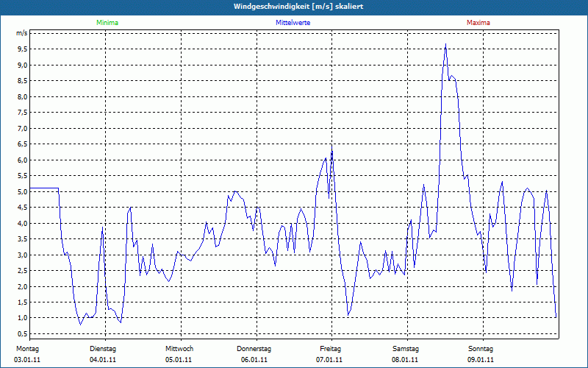Click the 6,5 y-axis value
The height and width of the screenshot is (368, 588).
point(22,144)
